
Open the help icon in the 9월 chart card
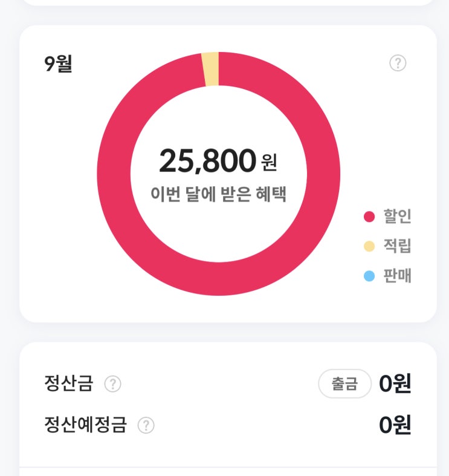(x=398, y=63)
